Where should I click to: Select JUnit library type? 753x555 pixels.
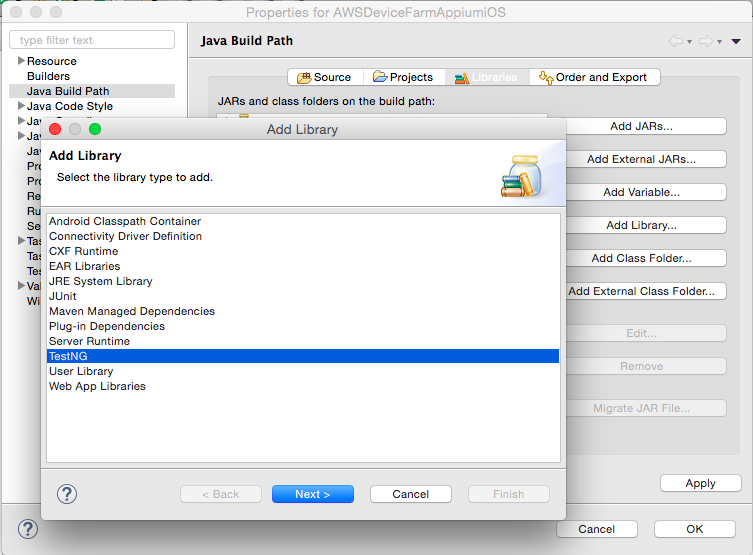pos(303,296)
